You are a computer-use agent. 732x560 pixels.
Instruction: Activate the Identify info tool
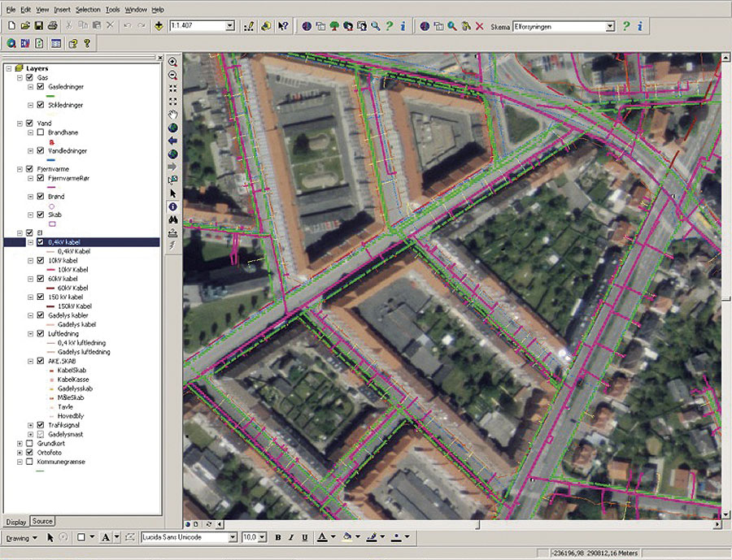172,206
